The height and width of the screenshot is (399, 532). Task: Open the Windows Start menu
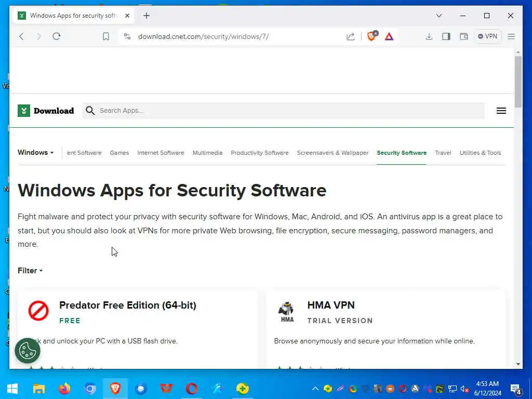coord(12,389)
